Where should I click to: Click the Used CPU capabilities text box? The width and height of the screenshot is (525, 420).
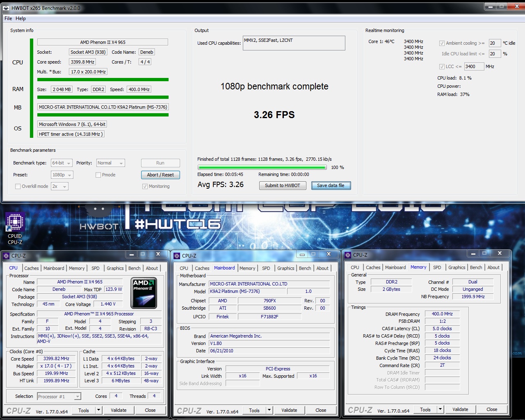tap(294, 43)
